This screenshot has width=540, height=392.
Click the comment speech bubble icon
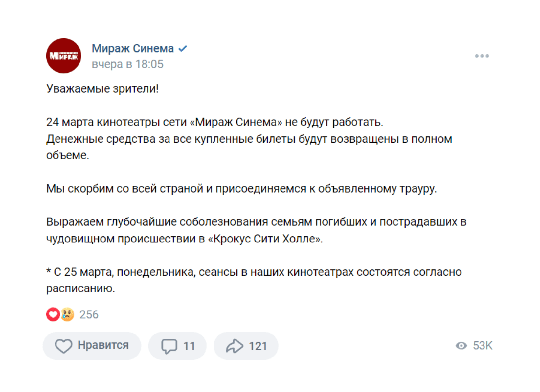[169, 346]
